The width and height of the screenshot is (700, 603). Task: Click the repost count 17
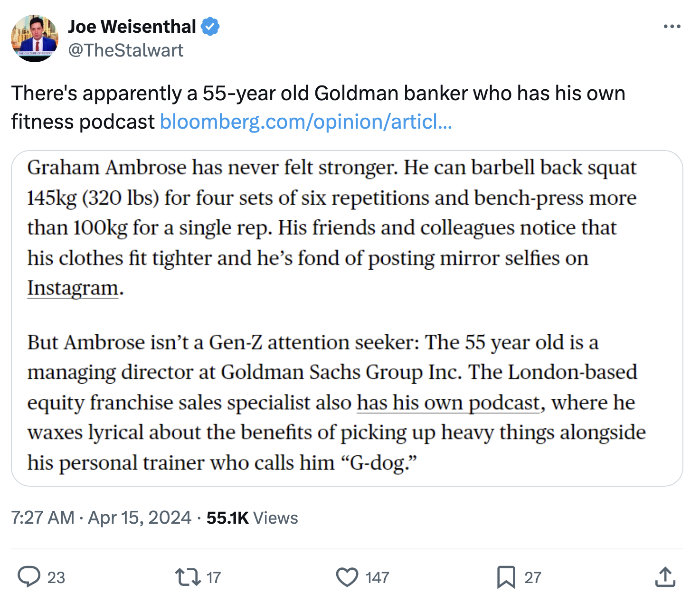point(214,577)
